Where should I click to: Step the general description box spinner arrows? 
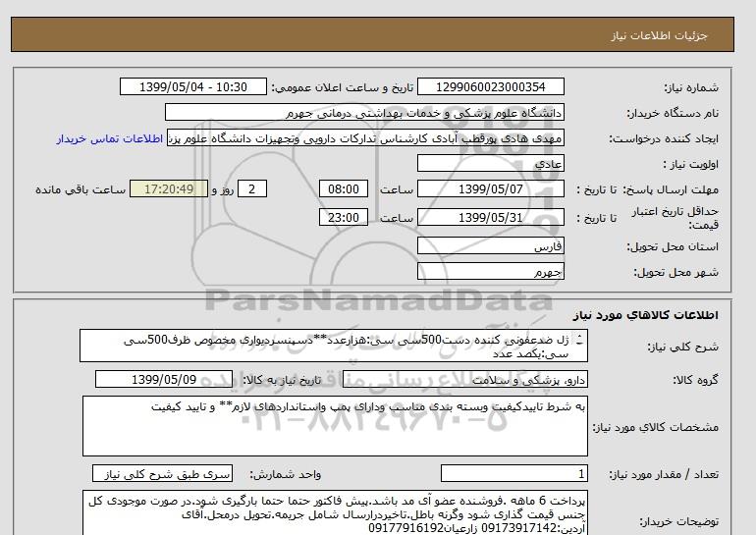[x=579, y=341]
